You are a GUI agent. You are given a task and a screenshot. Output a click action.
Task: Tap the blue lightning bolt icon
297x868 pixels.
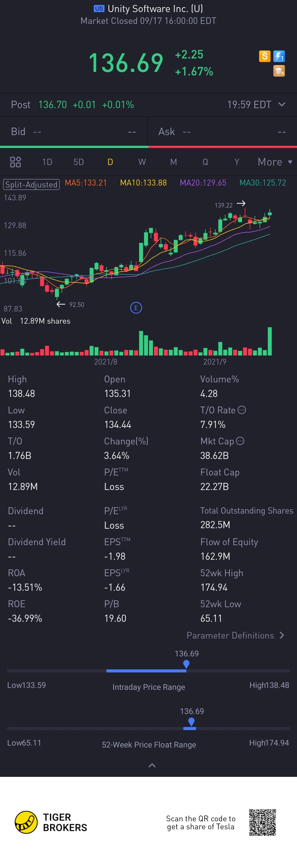279,56
